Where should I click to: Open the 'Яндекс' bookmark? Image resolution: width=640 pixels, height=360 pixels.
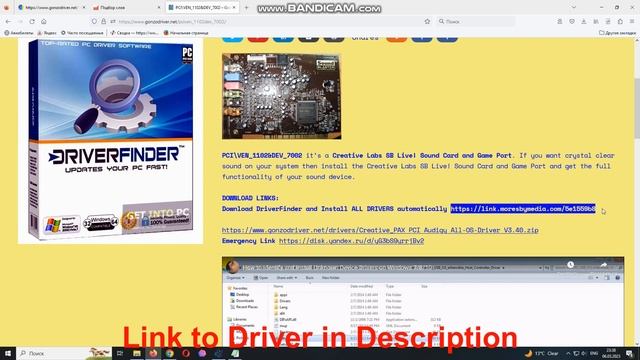(x=47, y=33)
